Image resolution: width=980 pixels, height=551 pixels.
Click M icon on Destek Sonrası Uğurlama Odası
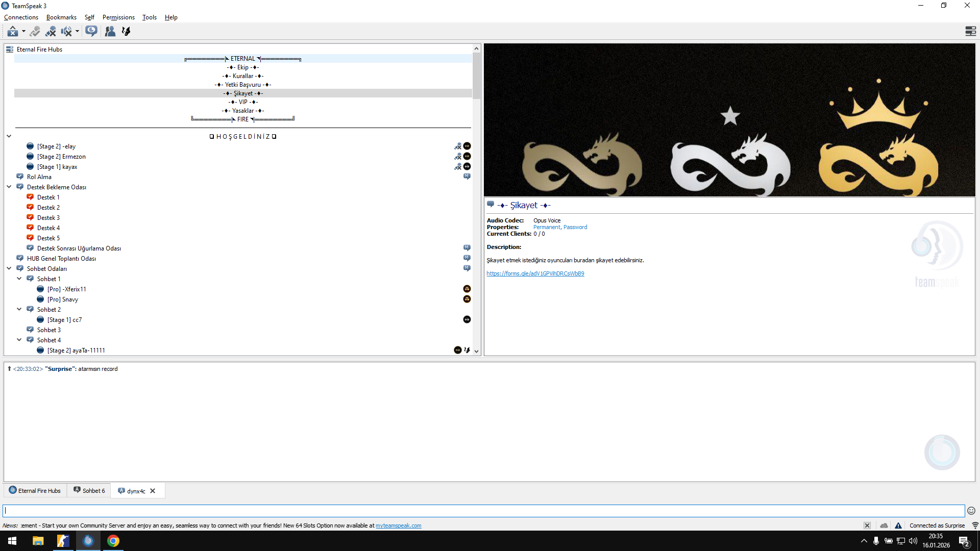(467, 248)
